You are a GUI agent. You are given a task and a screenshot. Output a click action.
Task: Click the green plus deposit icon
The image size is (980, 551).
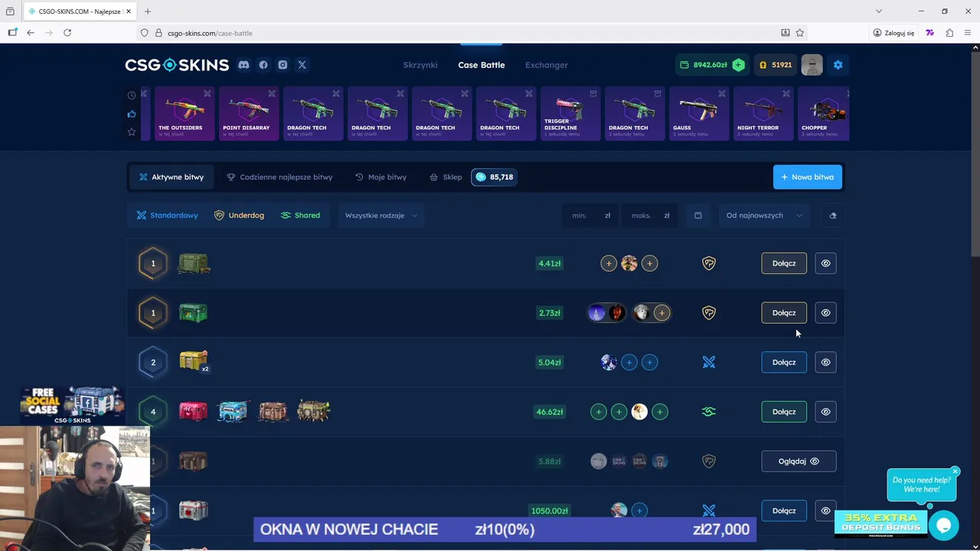point(738,65)
